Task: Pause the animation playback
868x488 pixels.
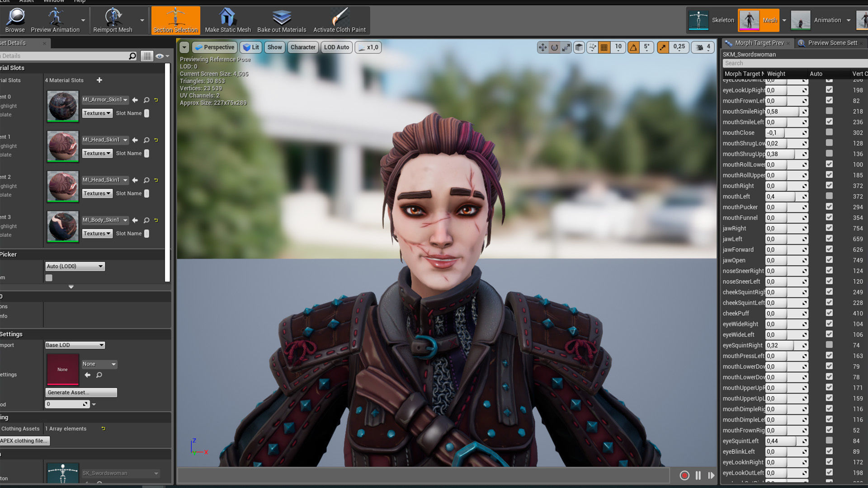Action: click(x=698, y=475)
